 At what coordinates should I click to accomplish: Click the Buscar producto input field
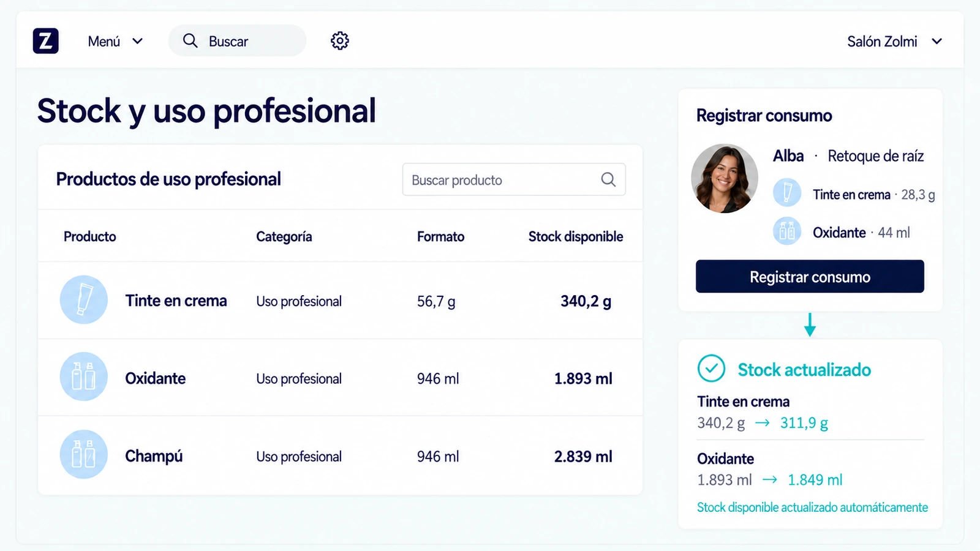pyautogui.click(x=513, y=179)
